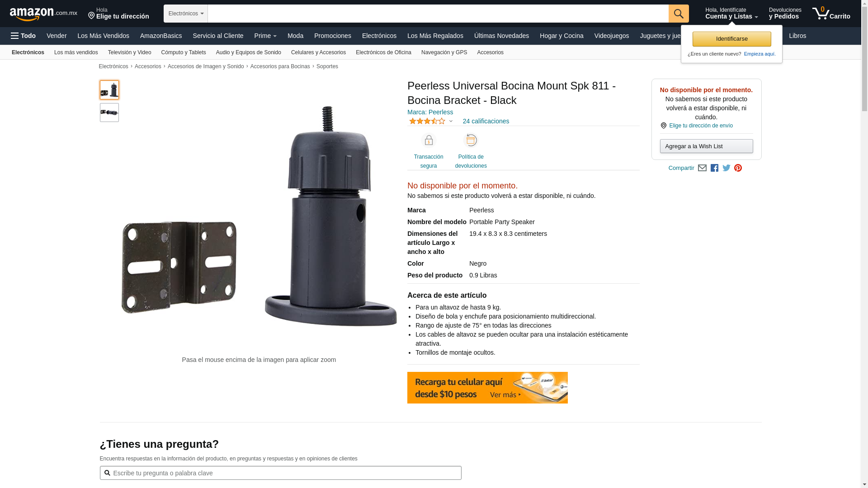Click the search magnifier button
Image resolution: width=868 pixels, height=488 pixels.
(679, 14)
